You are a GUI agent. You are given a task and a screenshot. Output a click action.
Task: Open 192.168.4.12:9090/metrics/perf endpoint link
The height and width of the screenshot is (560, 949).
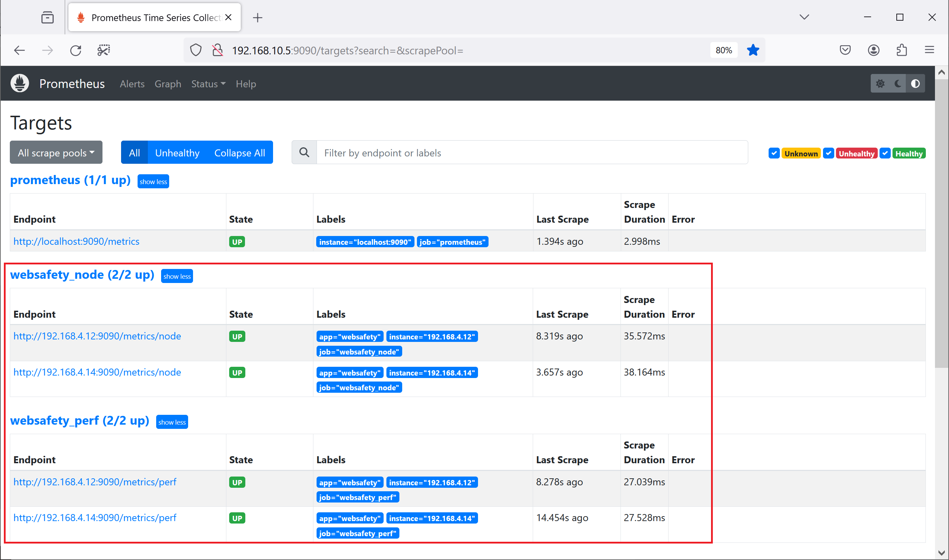tap(95, 482)
